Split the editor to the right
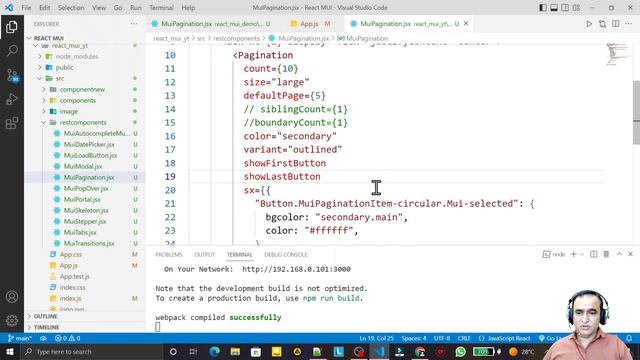640x360 pixels. coord(616,24)
